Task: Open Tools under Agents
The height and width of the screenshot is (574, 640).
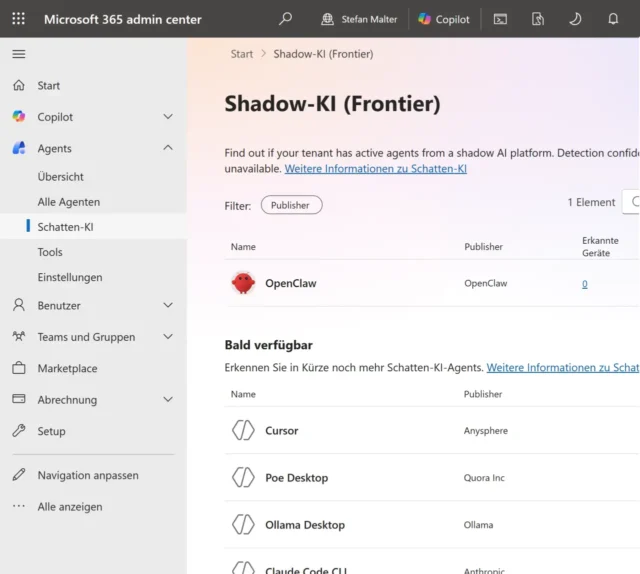Action: (x=50, y=252)
